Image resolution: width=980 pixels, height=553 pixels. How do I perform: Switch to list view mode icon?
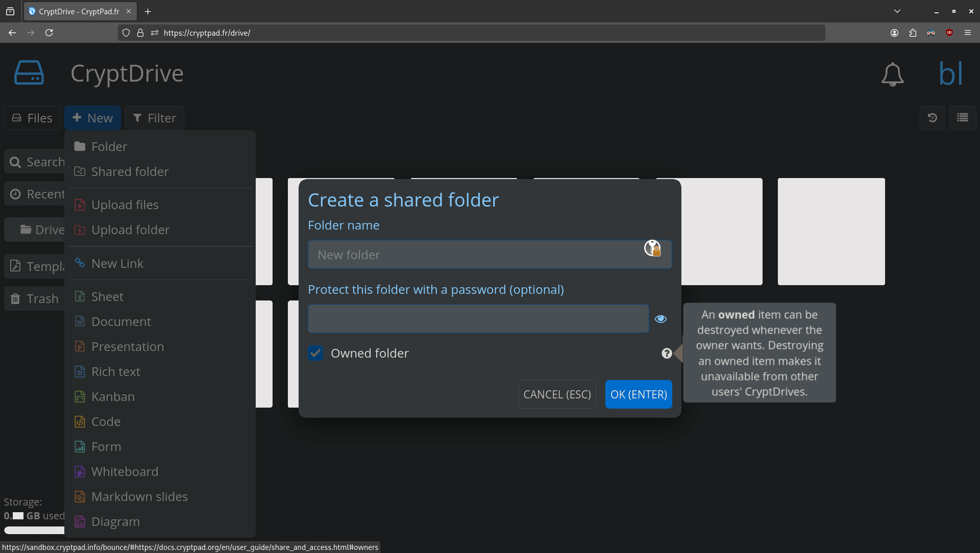tap(963, 118)
